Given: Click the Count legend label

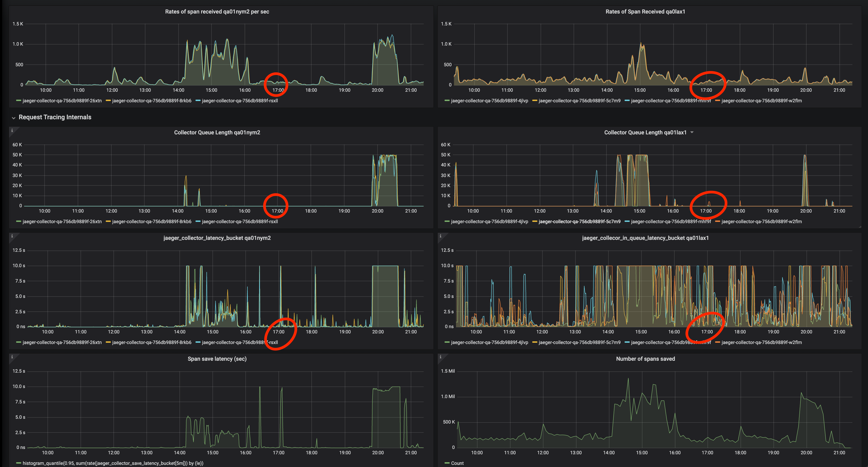Looking at the screenshot, I should coord(458,463).
